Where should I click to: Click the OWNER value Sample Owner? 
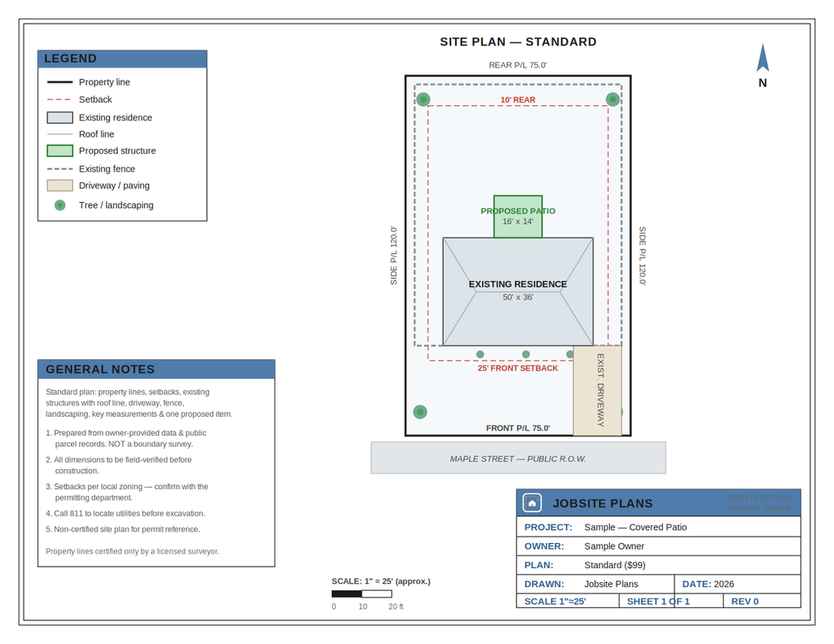pos(614,546)
